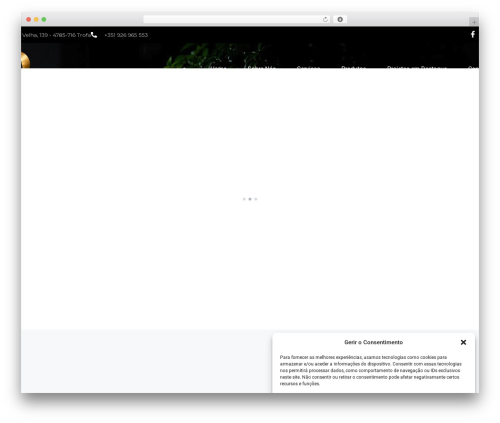Click the phone handset icon

tap(94, 35)
